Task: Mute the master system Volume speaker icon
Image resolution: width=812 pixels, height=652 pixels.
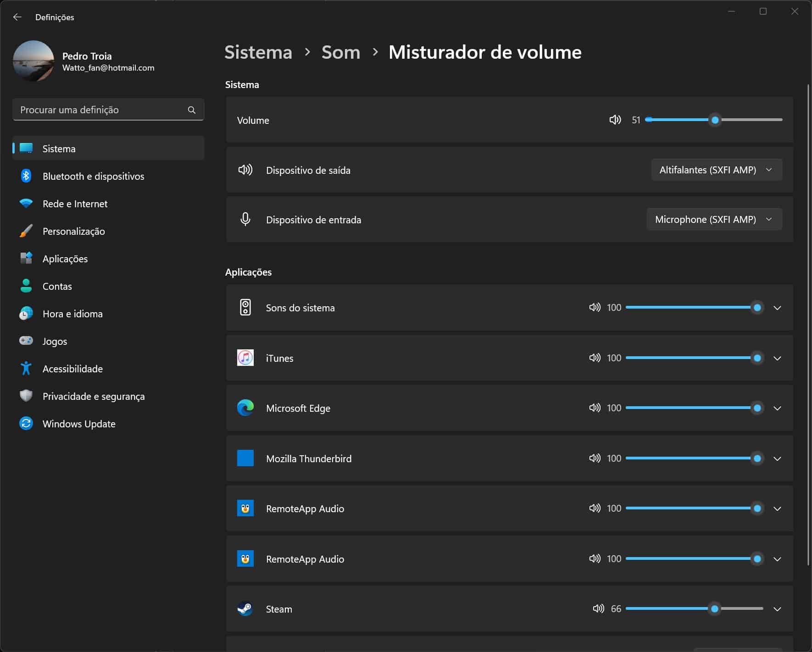Action: pyautogui.click(x=615, y=120)
